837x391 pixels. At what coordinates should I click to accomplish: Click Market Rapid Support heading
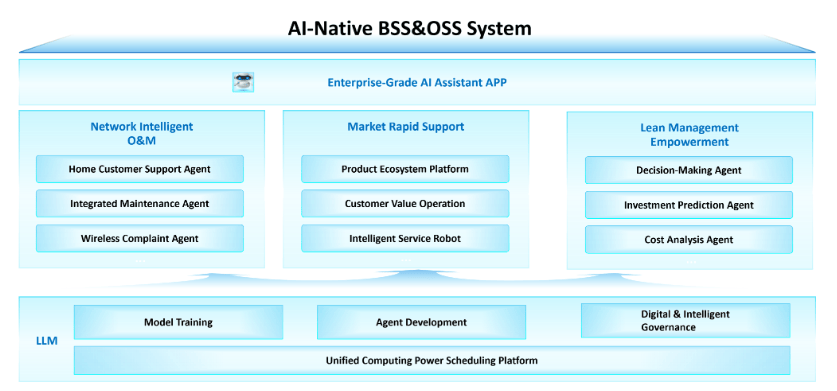(x=406, y=127)
